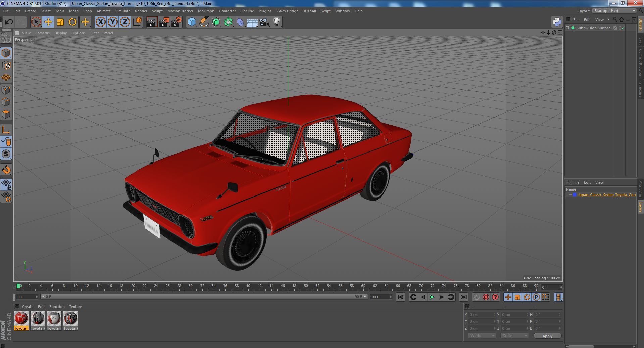
Task: Go to the end of animation
Action: tap(463, 297)
